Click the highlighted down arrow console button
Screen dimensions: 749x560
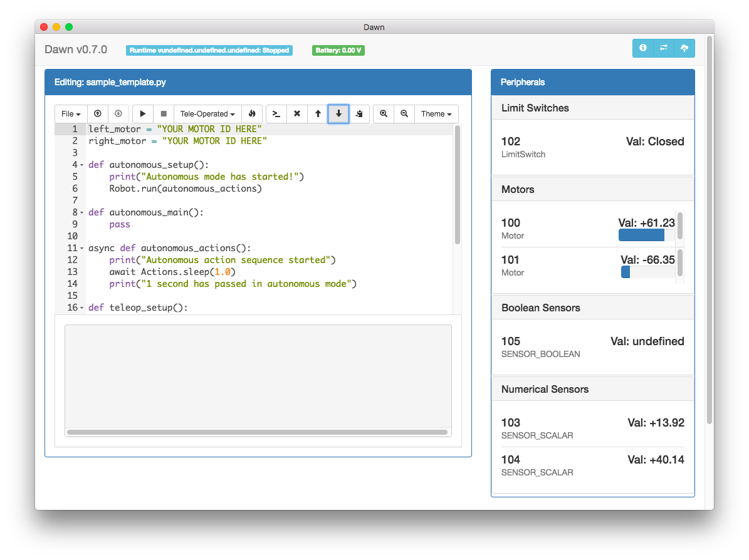[338, 114]
